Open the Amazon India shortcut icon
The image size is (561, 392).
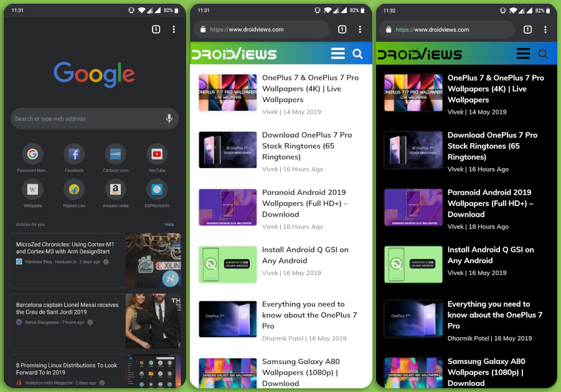pos(115,190)
